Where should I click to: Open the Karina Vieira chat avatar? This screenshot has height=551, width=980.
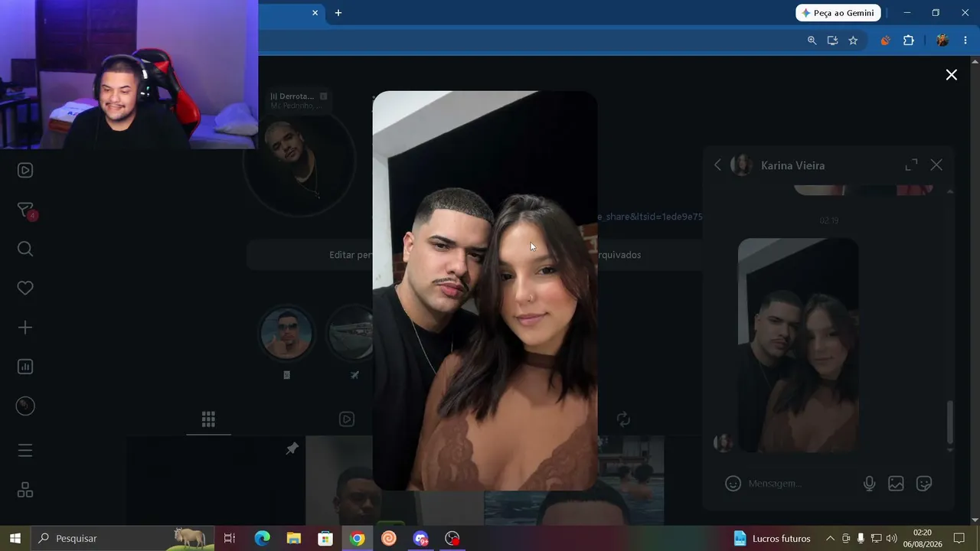click(x=741, y=165)
